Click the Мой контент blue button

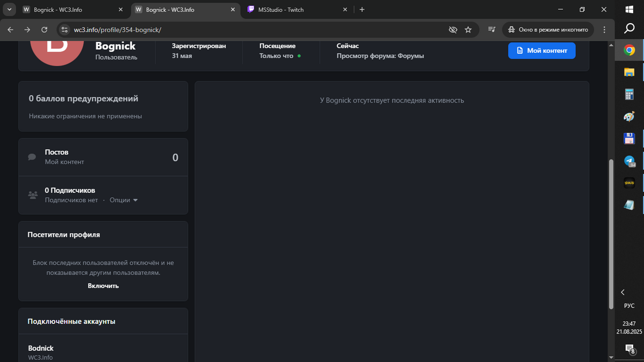(542, 50)
